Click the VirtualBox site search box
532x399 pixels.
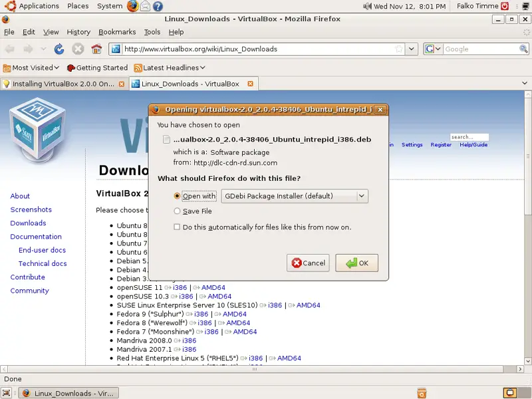click(x=469, y=137)
